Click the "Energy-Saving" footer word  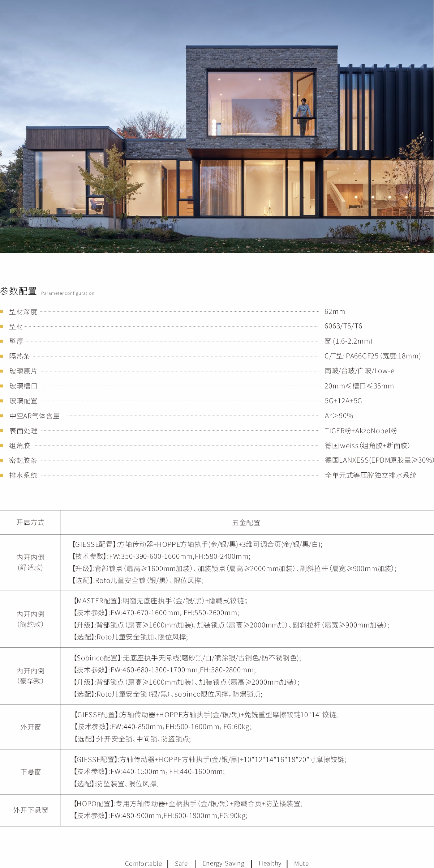point(223,864)
